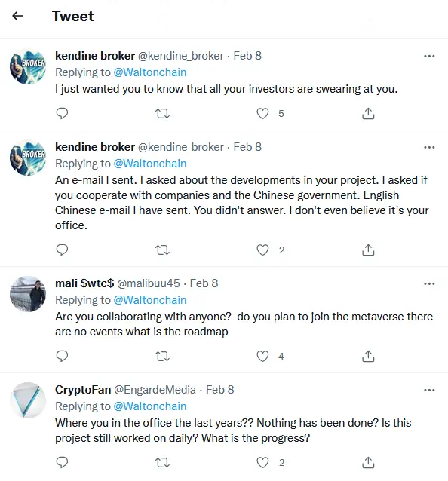The height and width of the screenshot is (481, 448).
Task: Share the mali $wtc$ tweet
Action: 368,356
